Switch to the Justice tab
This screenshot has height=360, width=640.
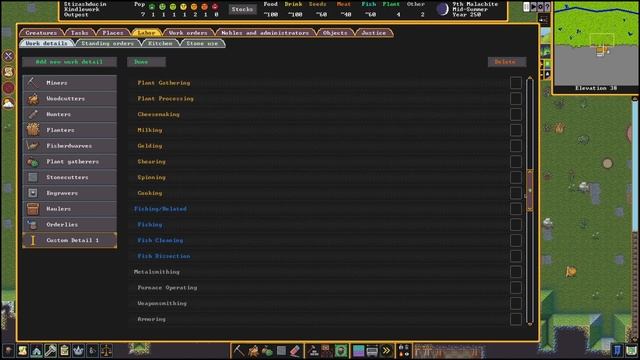(x=374, y=33)
